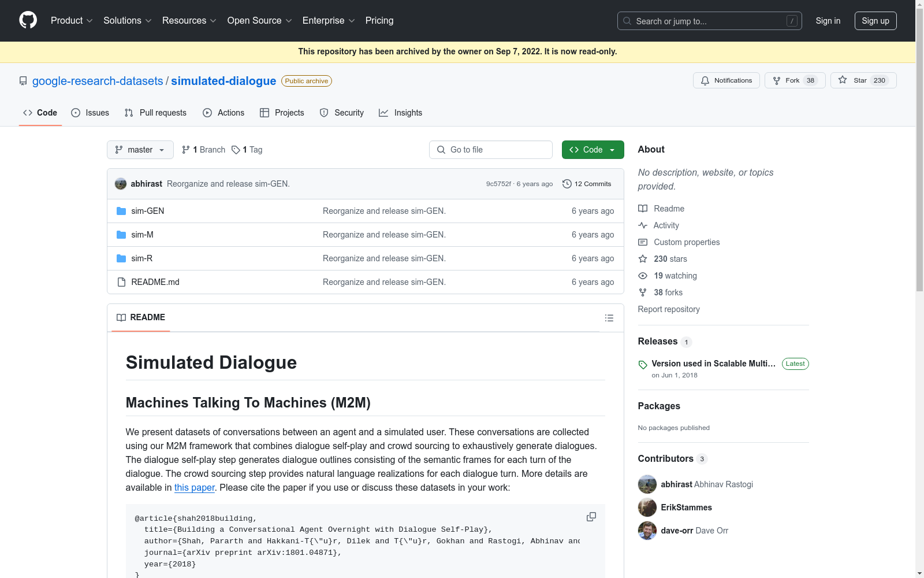Click the tag icon beside 1 Tag
The height and width of the screenshot is (578, 924).
coord(236,150)
